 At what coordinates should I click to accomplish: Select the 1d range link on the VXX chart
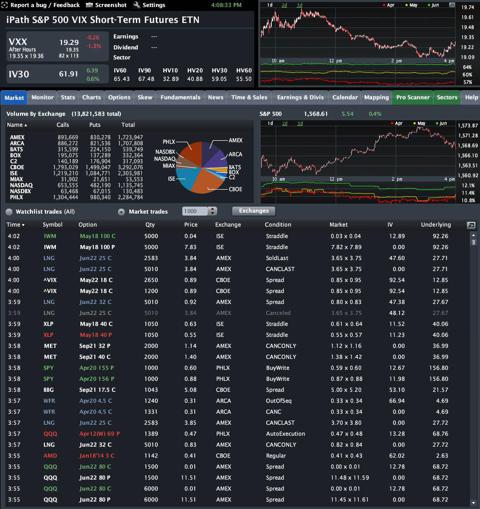point(270,5)
